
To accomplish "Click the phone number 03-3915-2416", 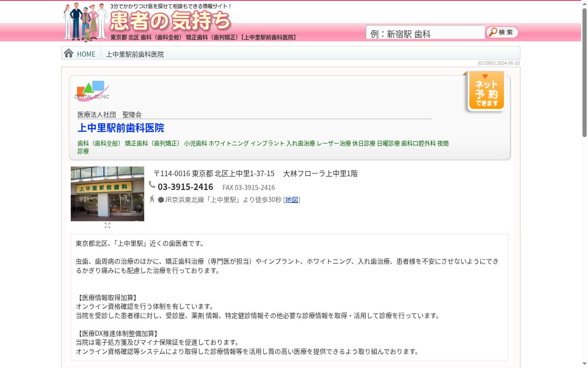I will point(186,187).
